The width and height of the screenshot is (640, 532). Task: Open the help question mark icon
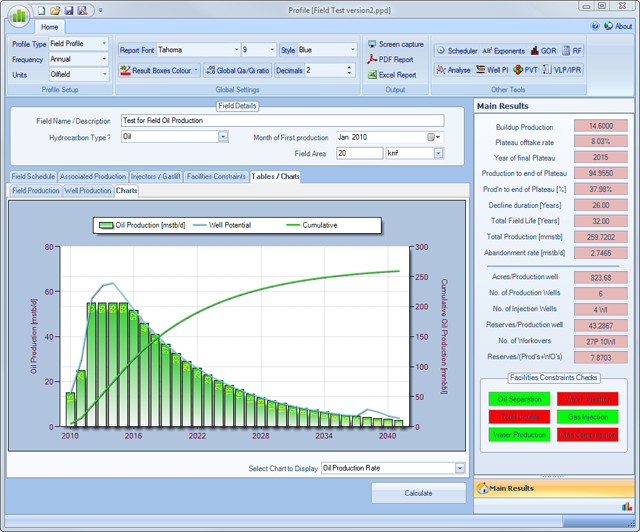[595, 26]
